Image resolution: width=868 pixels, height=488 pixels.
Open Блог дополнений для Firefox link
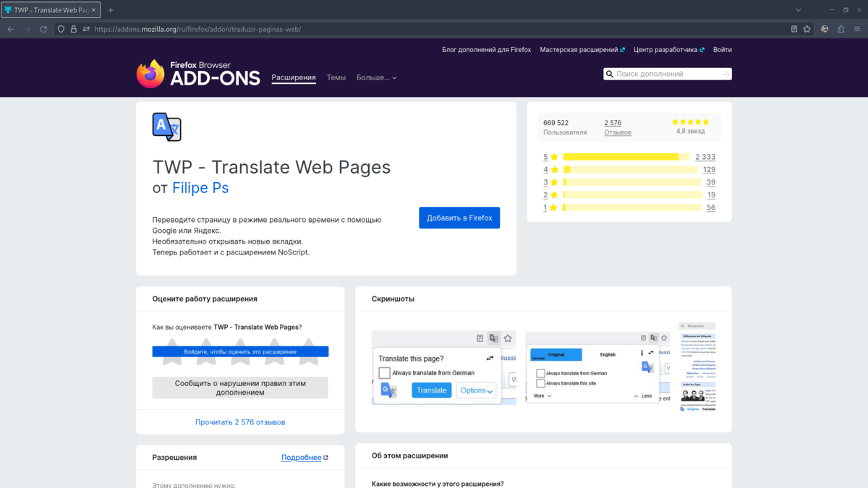(486, 50)
